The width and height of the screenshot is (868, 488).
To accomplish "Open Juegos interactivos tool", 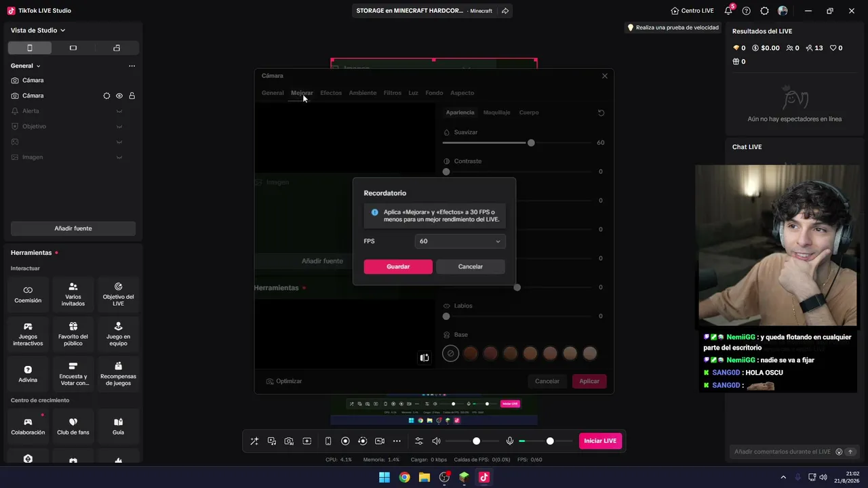I will pos(28,334).
